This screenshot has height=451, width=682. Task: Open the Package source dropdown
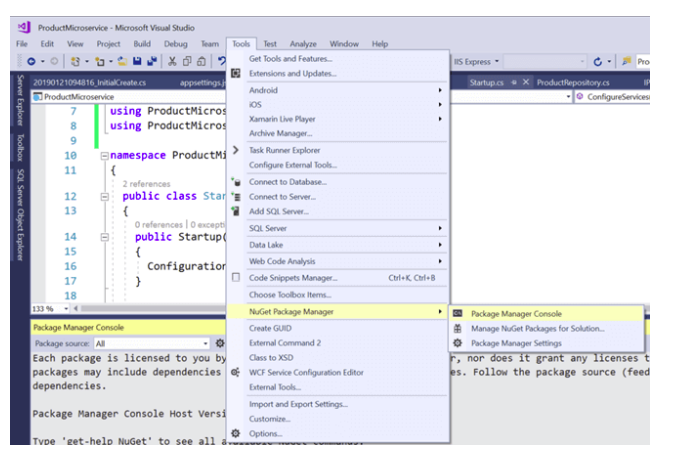pos(205,343)
